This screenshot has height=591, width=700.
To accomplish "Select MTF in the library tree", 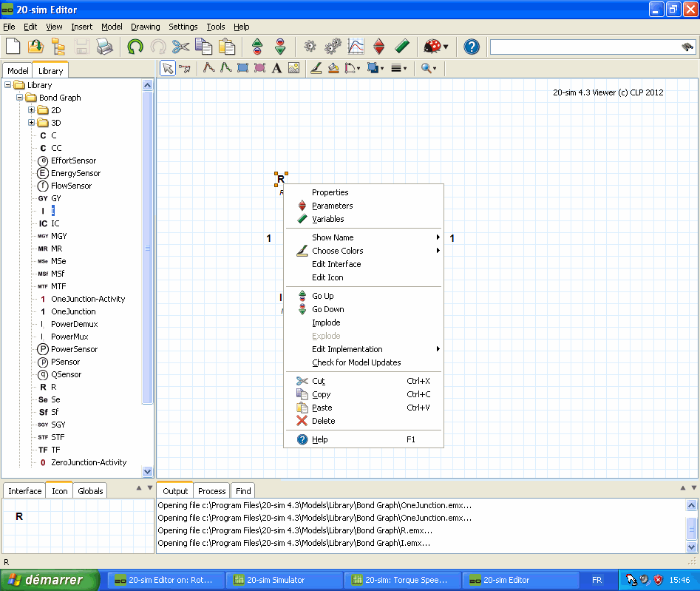I will [x=58, y=286].
